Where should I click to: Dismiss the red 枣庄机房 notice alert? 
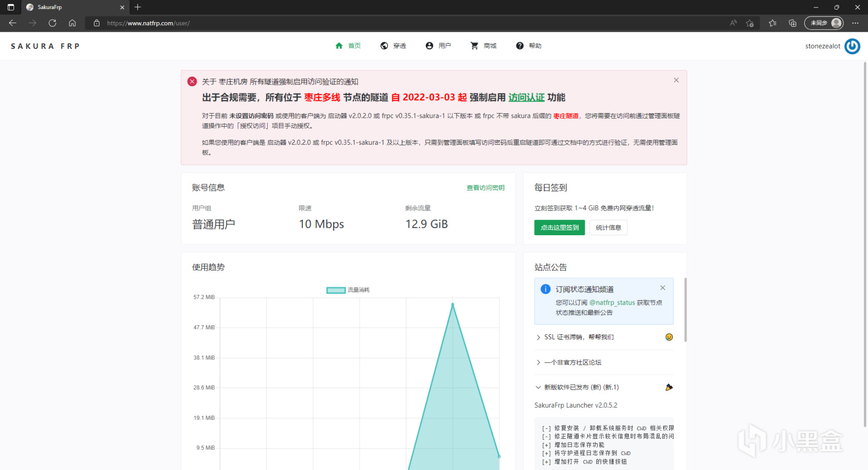676,80
